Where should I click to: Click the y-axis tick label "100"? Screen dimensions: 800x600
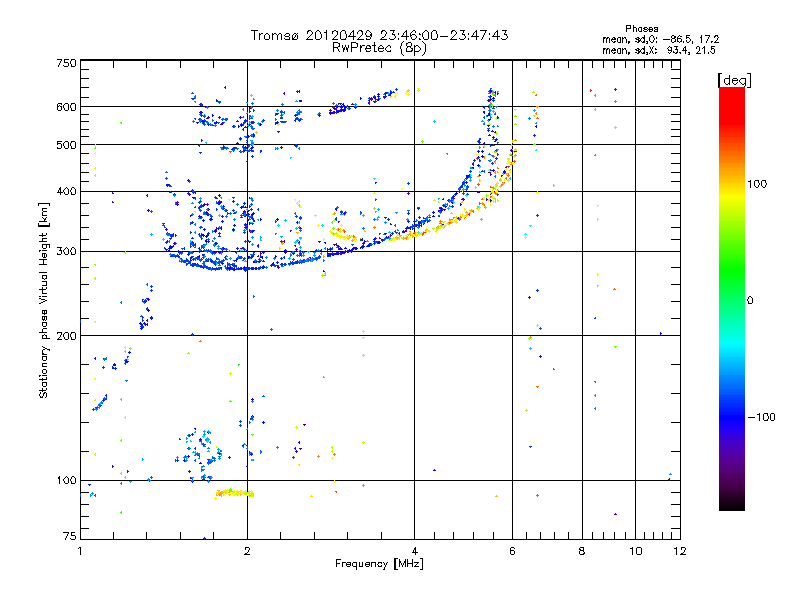click(x=66, y=480)
